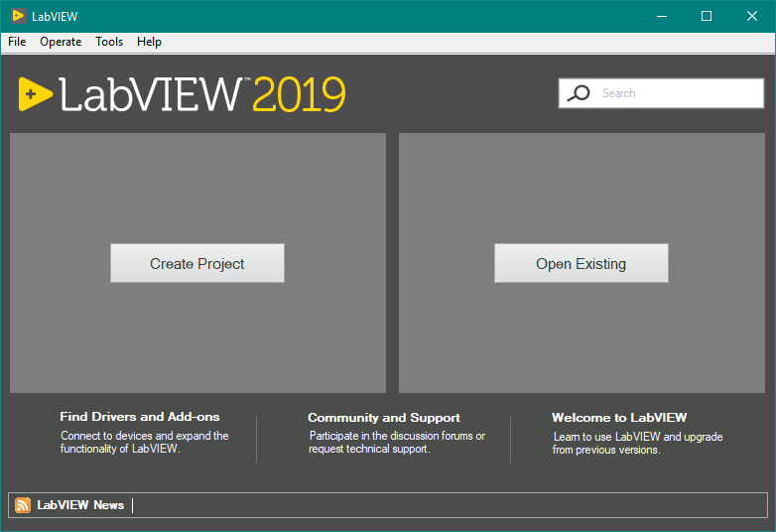Image resolution: width=776 pixels, height=532 pixels.
Task: Click the orange RSS feed icon
Action: point(23,505)
